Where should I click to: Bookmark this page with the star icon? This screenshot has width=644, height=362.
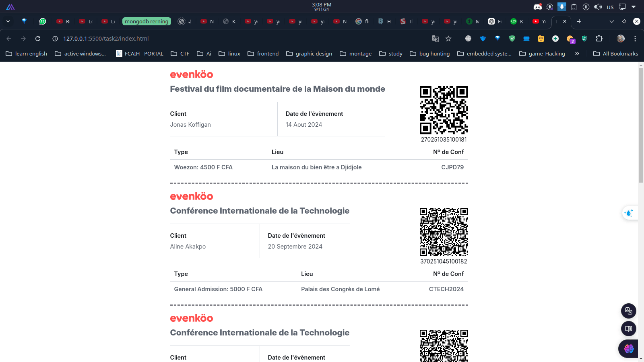[x=448, y=39]
